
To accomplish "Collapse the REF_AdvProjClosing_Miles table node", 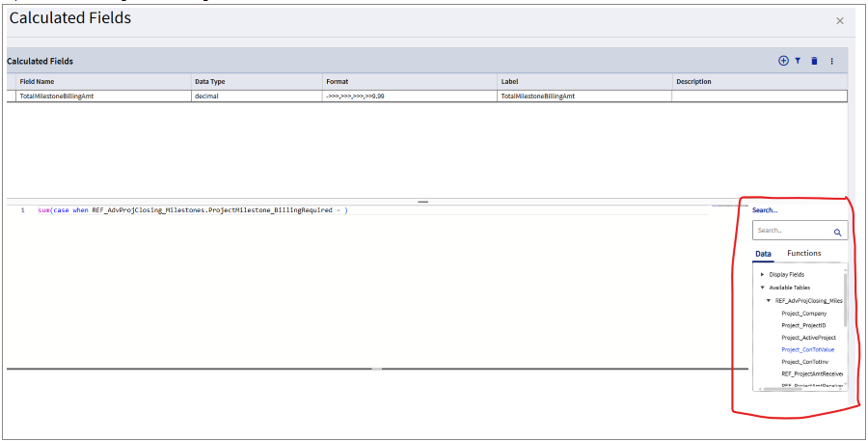I will pyautogui.click(x=769, y=300).
